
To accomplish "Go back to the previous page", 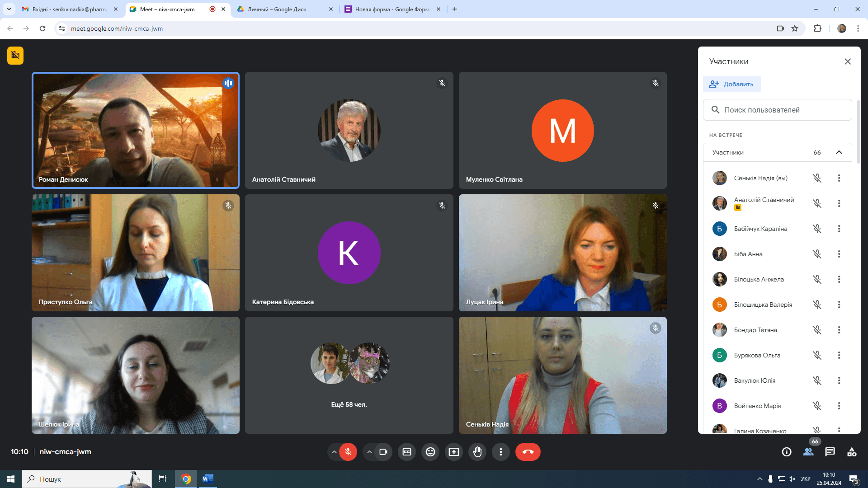I will coord(10,28).
